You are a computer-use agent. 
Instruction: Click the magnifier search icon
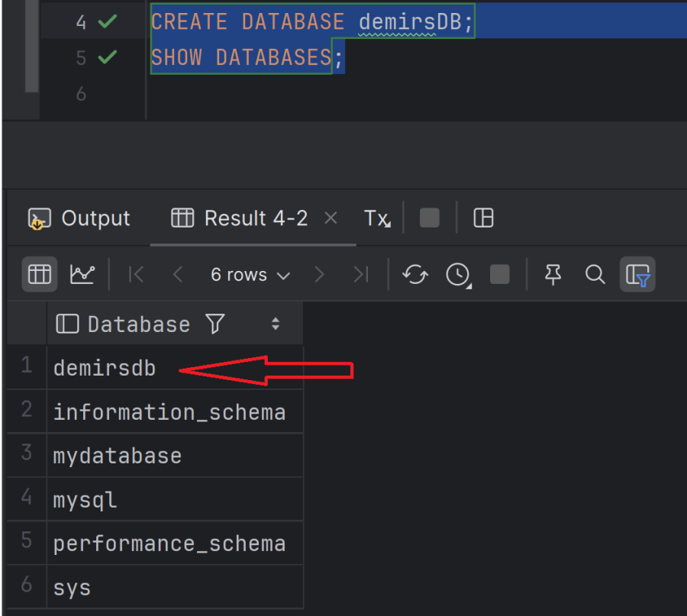(x=595, y=275)
